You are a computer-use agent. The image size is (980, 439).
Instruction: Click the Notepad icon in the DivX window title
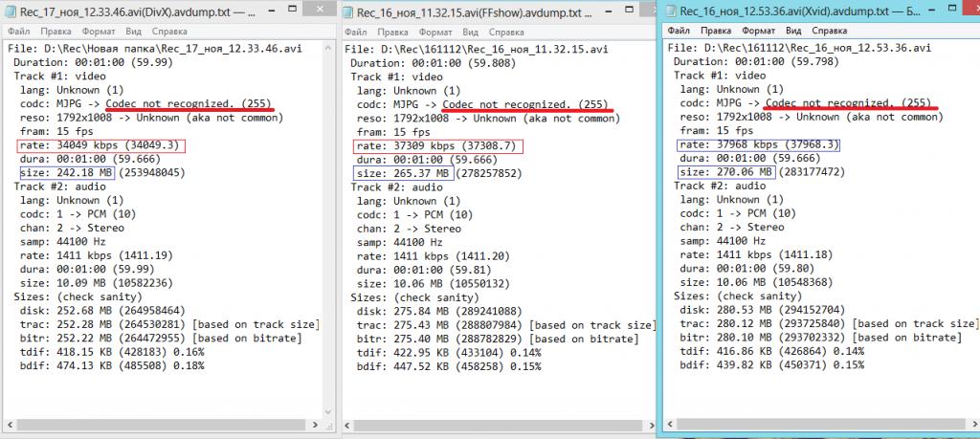13,12
